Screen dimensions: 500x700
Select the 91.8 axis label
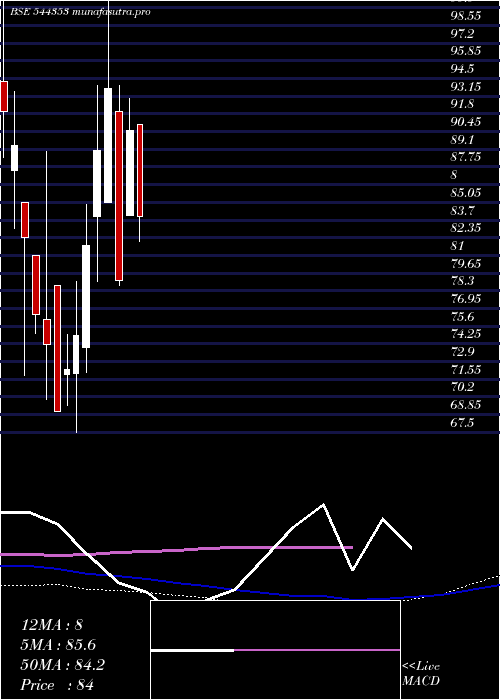click(x=462, y=104)
